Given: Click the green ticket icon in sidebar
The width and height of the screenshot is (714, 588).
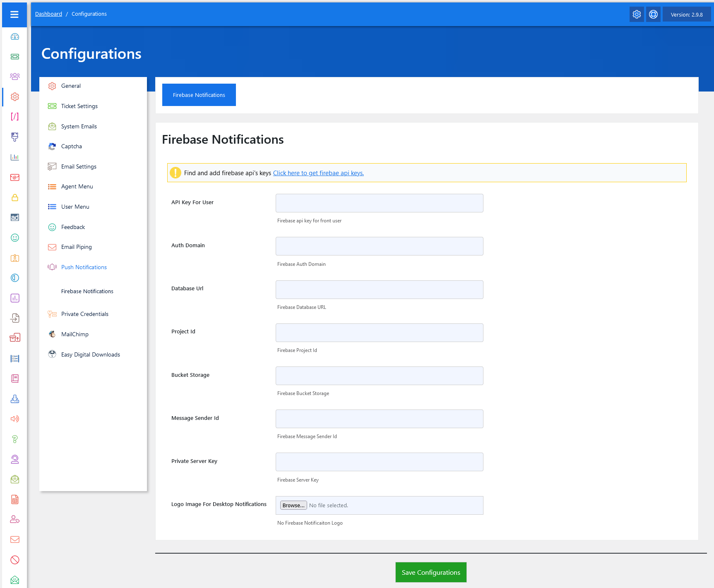Looking at the screenshot, I should click(15, 57).
